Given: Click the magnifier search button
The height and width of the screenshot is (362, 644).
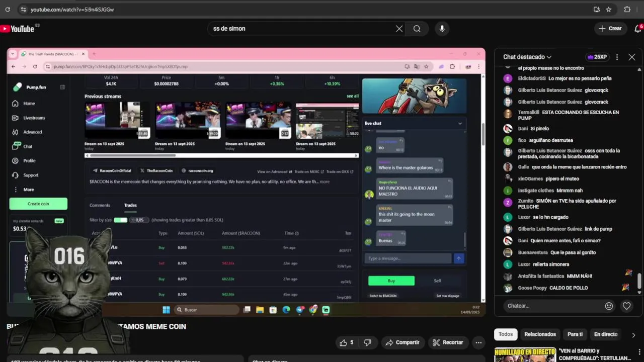Looking at the screenshot, I should point(417,29).
